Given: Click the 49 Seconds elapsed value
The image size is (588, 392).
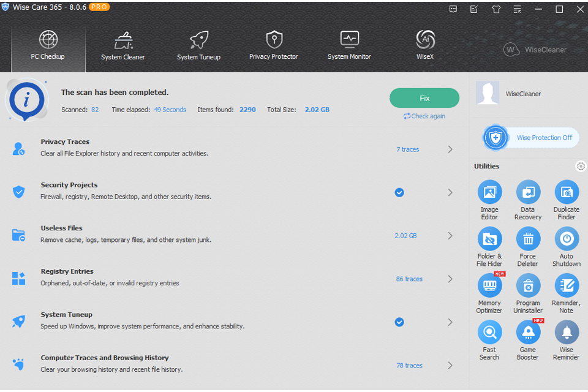Looking at the screenshot, I should point(170,110).
